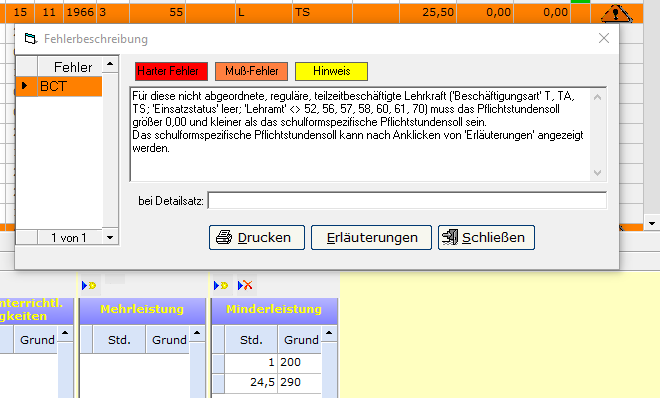This screenshot has height=398, width=660.
Task: Click the '1 von 1' record counter
Action: pyautogui.click(x=69, y=238)
